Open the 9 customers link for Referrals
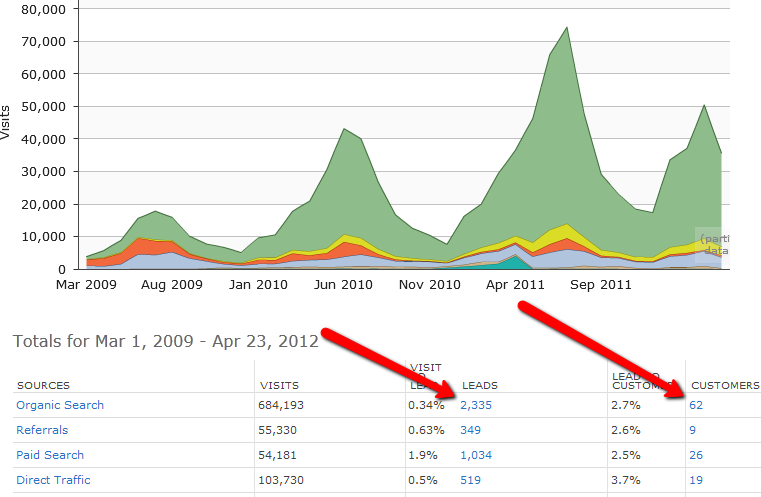761x497 pixels. pyautogui.click(x=692, y=429)
